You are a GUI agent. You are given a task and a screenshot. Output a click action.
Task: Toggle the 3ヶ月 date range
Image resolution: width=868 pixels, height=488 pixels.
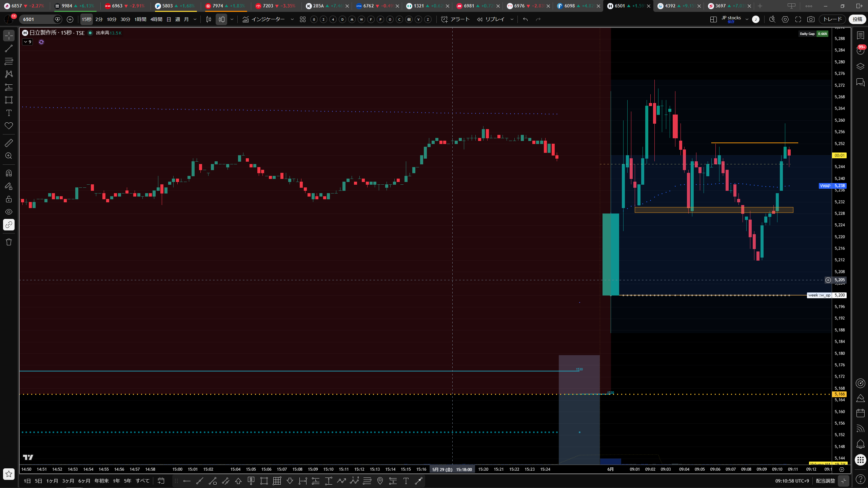coord(68,481)
